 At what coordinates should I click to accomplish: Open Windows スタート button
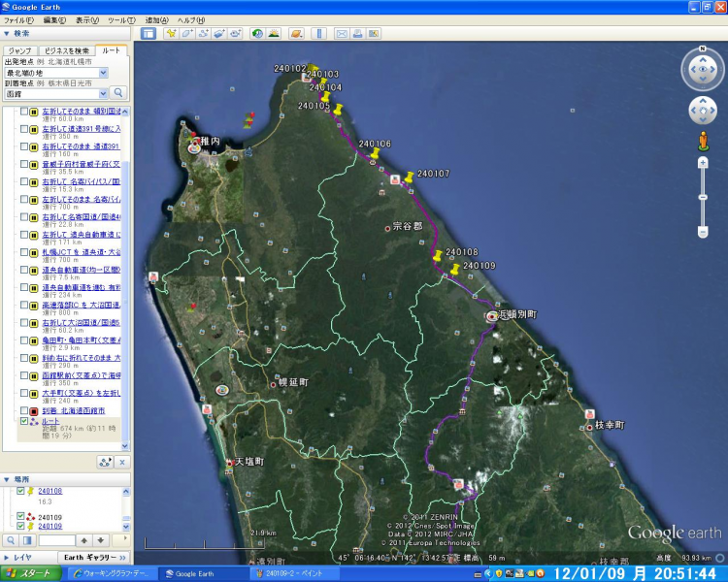[31, 573]
